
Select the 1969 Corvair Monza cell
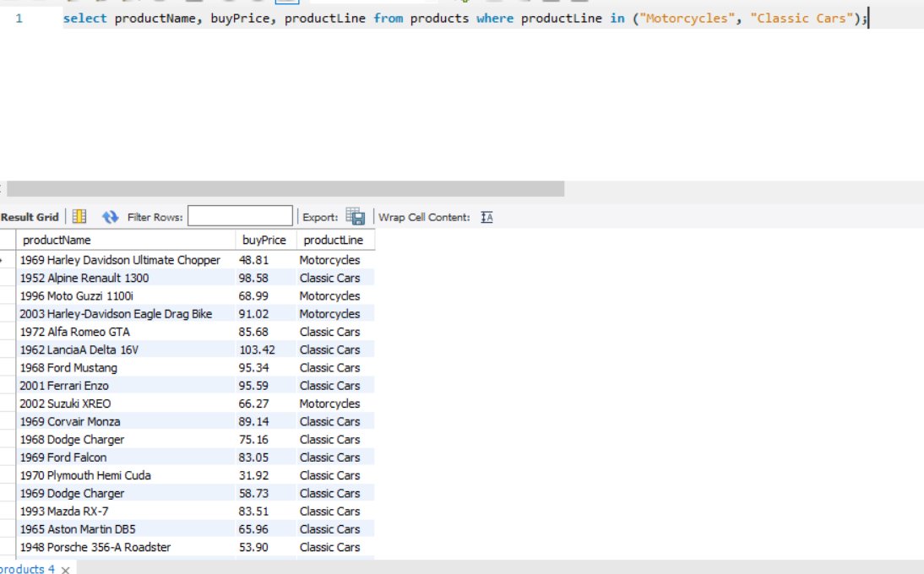(126, 421)
